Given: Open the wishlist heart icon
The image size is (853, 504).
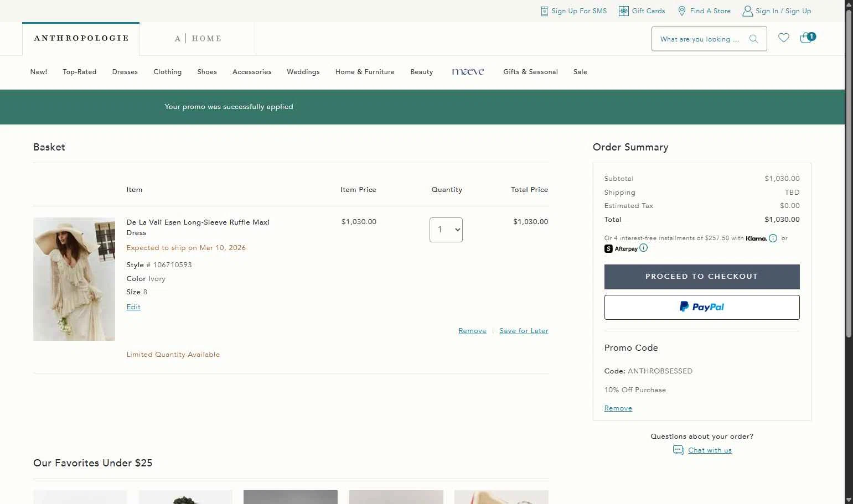Looking at the screenshot, I should click(x=784, y=38).
